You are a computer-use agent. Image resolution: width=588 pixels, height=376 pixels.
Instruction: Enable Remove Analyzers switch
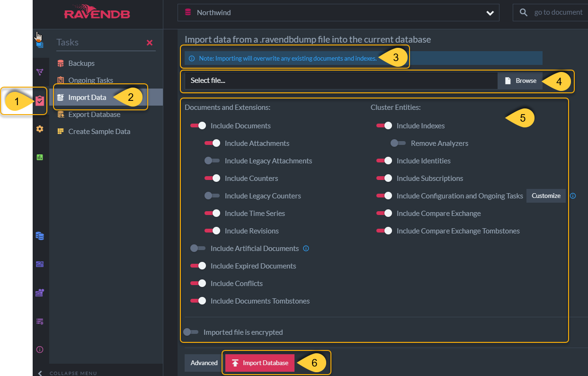click(398, 143)
